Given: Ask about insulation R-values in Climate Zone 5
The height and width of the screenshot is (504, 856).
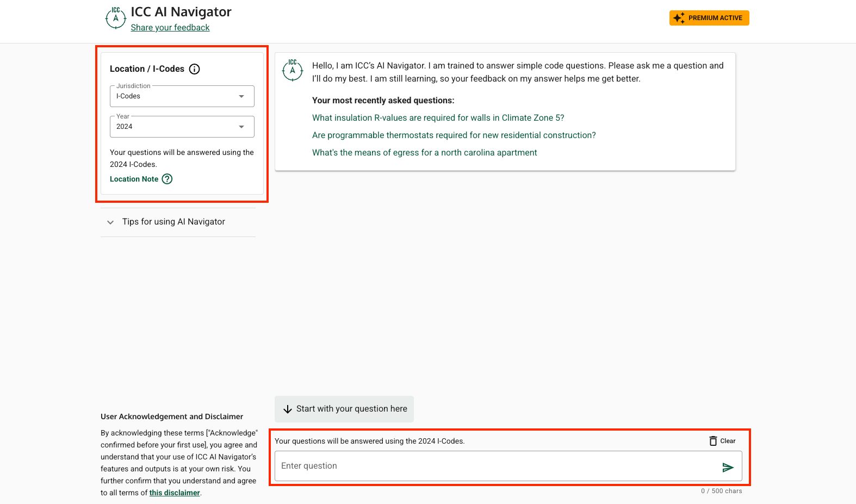Looking at the screenshot, I should 438,118.
